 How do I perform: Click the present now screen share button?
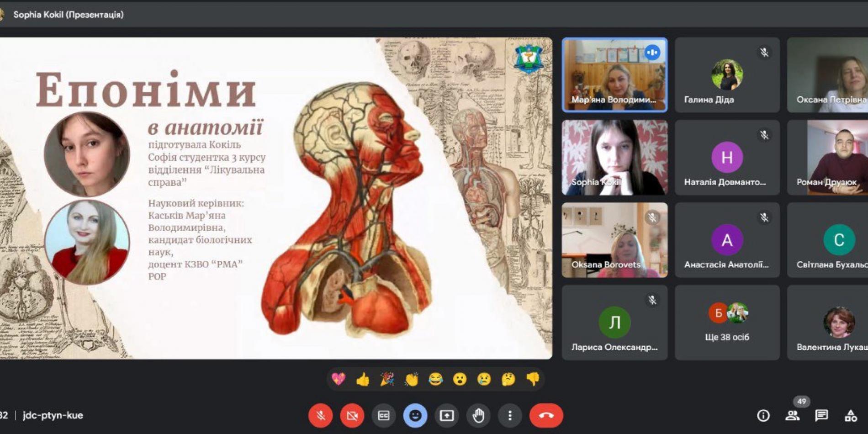click(446, 415)
